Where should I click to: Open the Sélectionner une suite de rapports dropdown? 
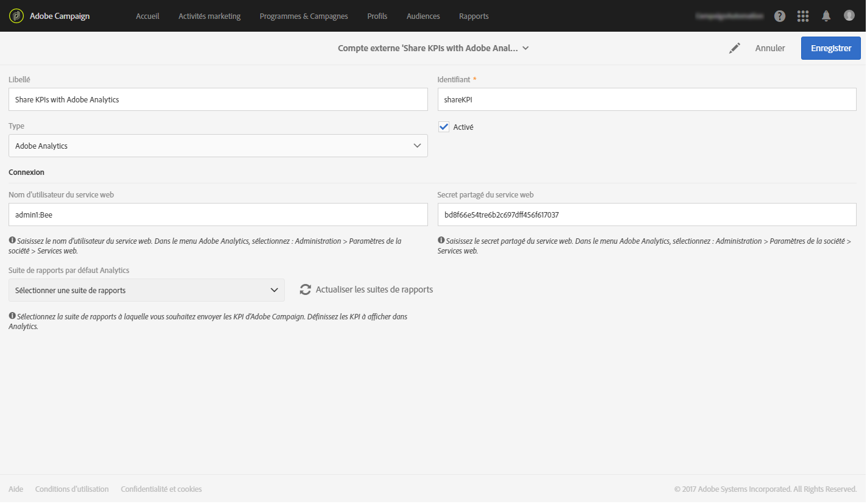[146, 290]
